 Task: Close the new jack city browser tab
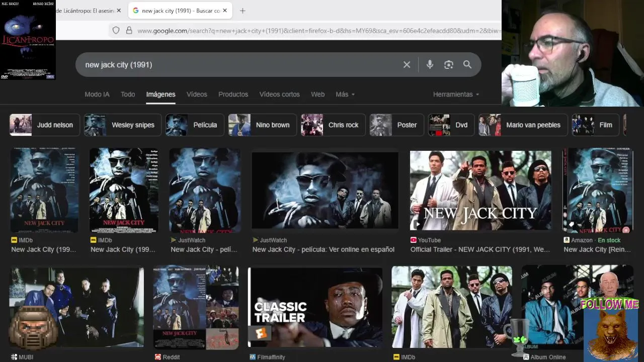pos(224,11)
